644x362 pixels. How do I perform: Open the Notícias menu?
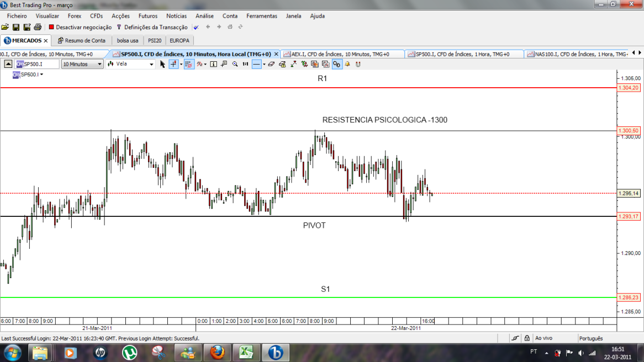(x=177, y=16)
